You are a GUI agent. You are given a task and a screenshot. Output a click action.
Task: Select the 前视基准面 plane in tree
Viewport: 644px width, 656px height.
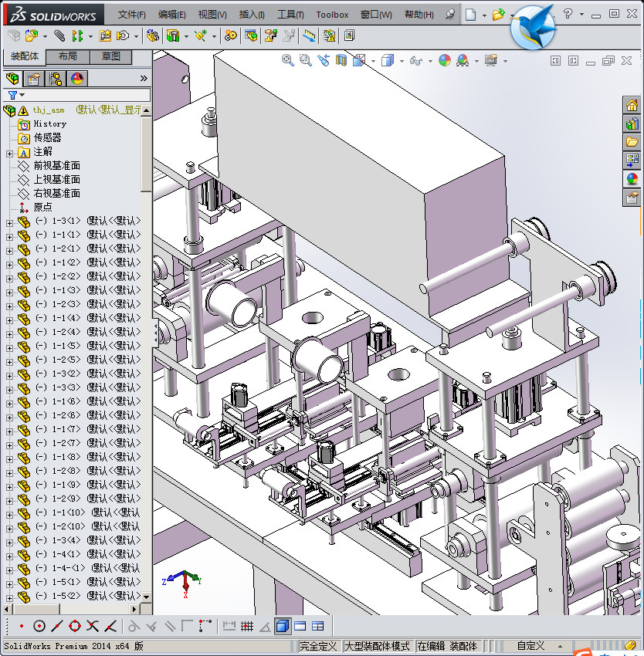56,166
